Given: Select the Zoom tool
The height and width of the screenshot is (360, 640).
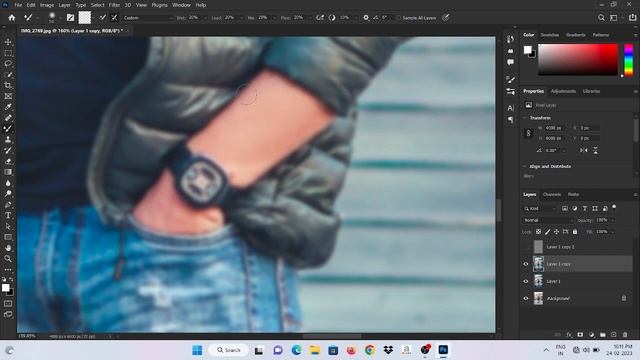Looking at the screenshot, I should pos(8,258).
